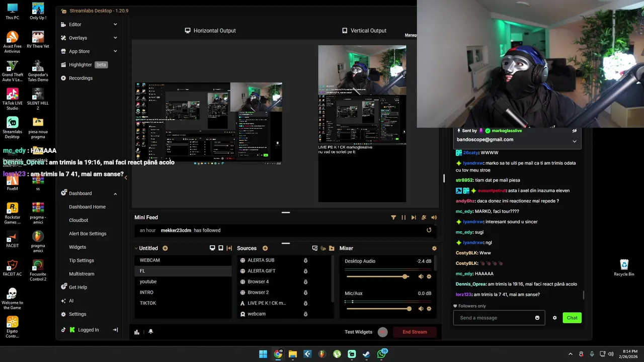Open Desktop Audio source settings gear
Screen dimensions: 644x362
pos(429,277)
